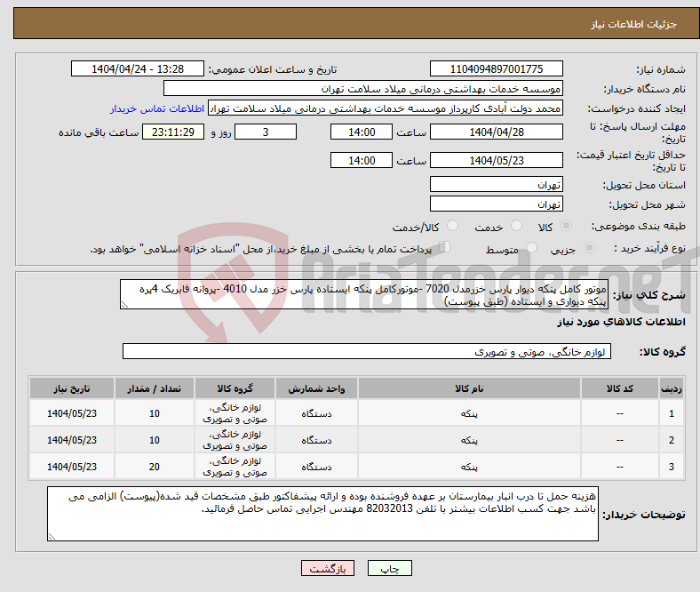
Task: Click the جزئیات اطلاعات نیاز page title
Action: click(634, 24)
